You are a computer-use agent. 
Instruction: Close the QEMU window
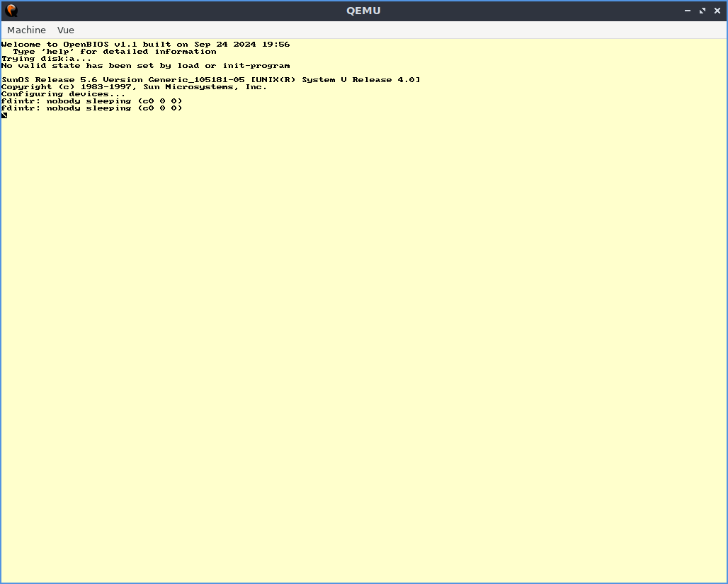pos(717,11)
